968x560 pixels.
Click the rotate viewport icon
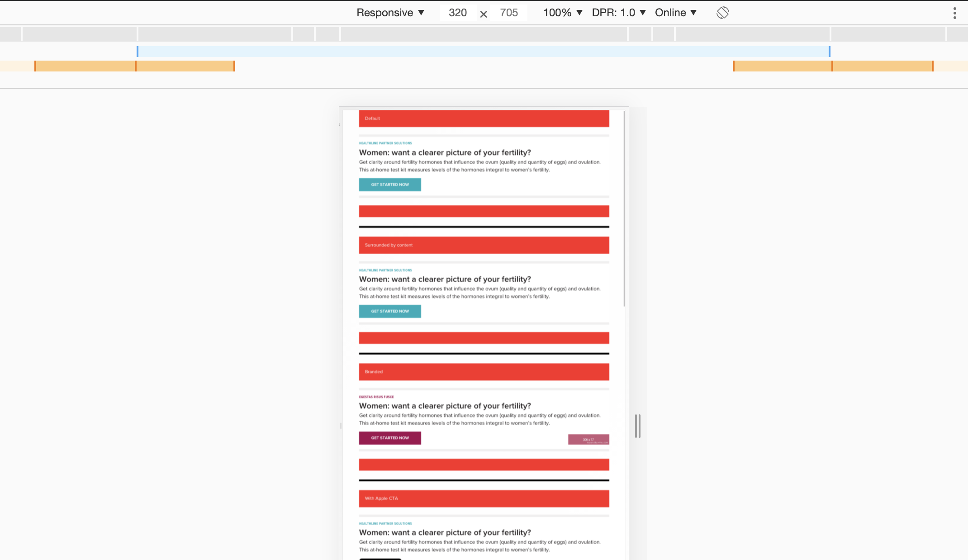[x=722, y=13]
